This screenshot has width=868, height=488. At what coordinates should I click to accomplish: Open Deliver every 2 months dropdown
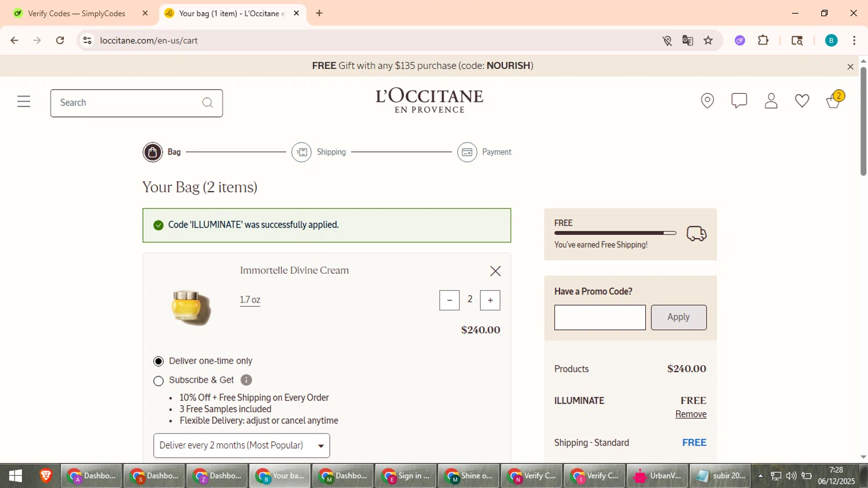241,446
